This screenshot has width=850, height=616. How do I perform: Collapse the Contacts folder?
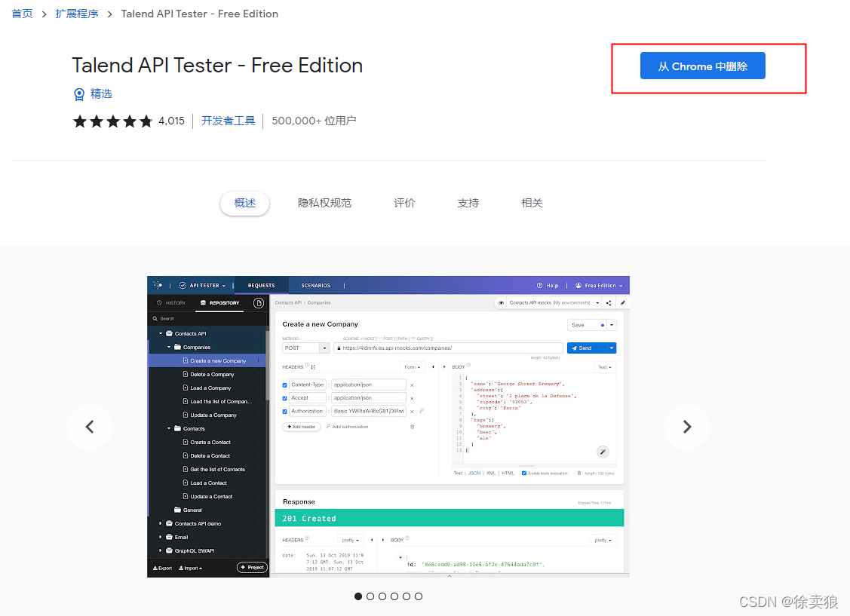(x=169, y=428)
